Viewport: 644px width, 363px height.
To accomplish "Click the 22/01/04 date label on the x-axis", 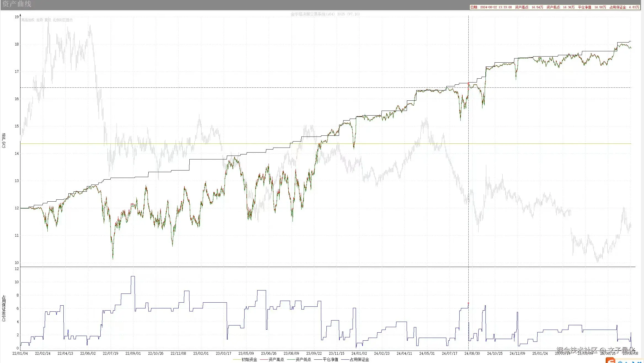I will tap(20, 353).
